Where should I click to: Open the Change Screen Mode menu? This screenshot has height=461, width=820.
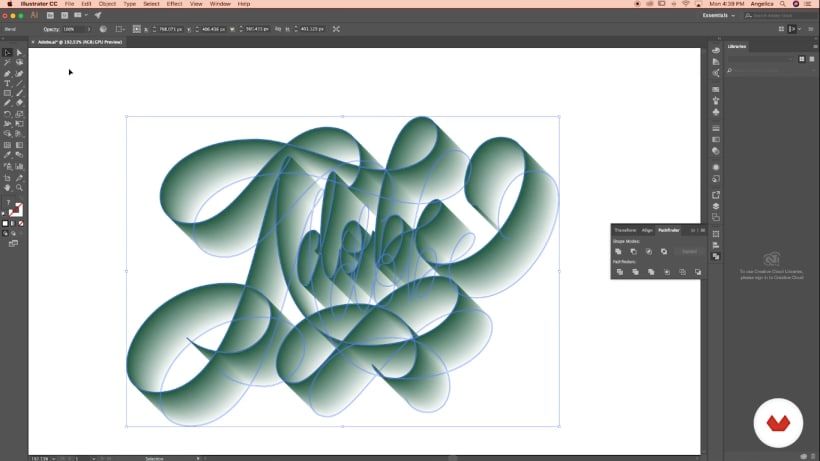pyautogui.click(x=13, y=244)
